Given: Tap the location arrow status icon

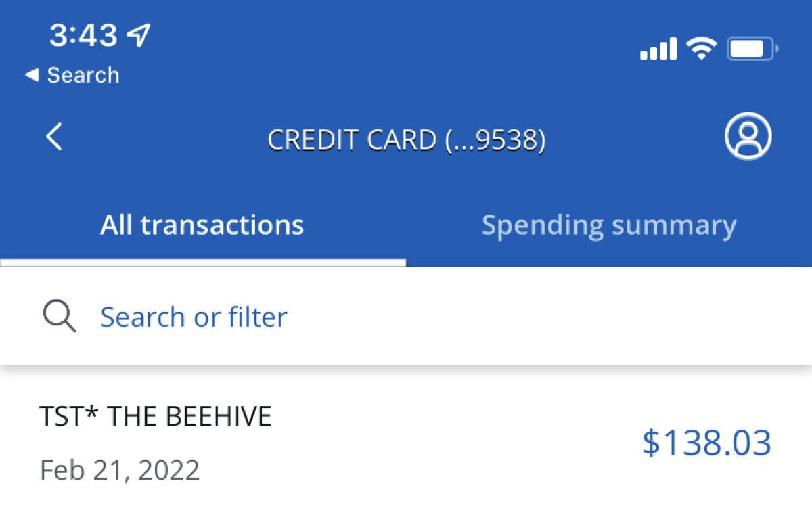Looking at the screenshot, I should [139, 35].
